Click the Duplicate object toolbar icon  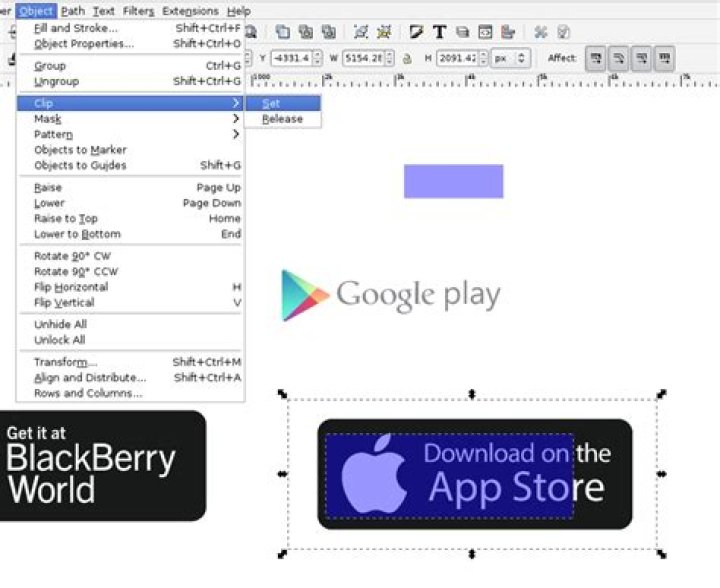282,32
